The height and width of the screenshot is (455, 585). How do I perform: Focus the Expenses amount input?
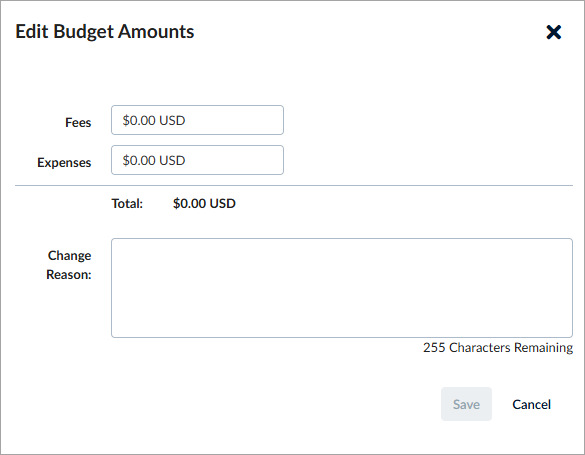pyautogui.click(x=197, y=160)
